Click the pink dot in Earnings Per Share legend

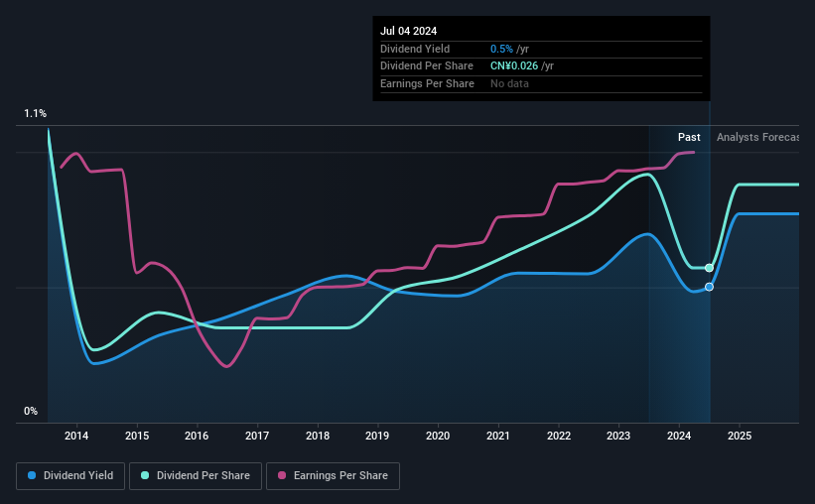(282, 475)
